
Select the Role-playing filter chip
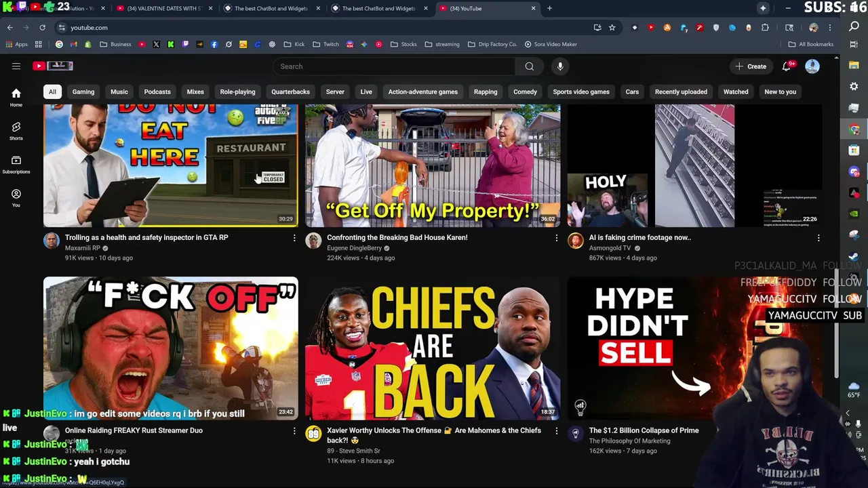237,91
